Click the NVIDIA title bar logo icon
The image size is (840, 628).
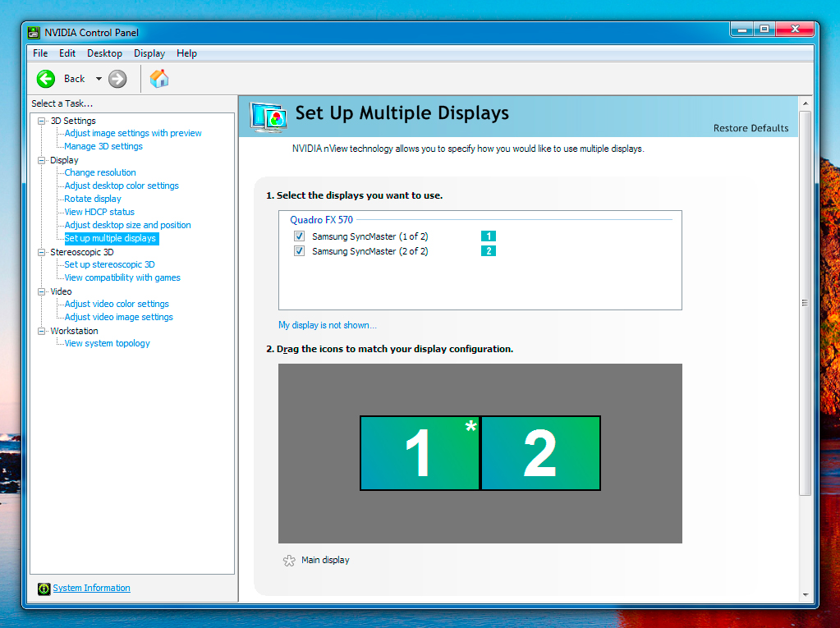point(34,33)
